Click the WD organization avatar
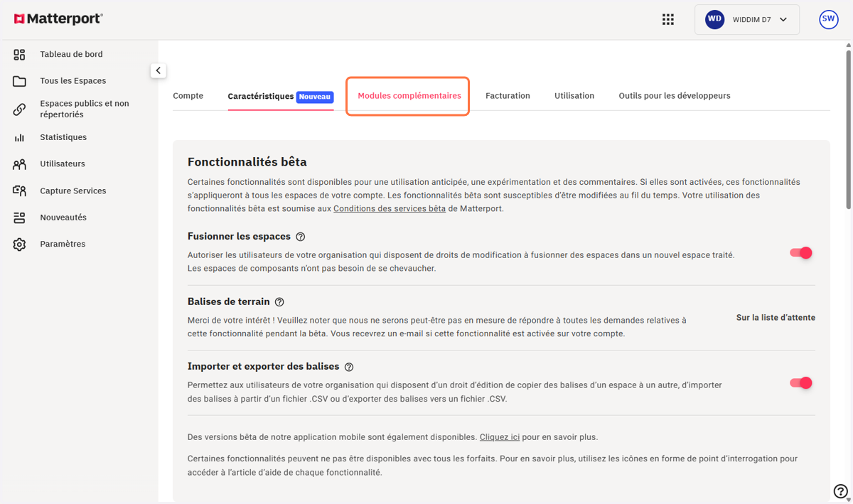 (714, 19)
